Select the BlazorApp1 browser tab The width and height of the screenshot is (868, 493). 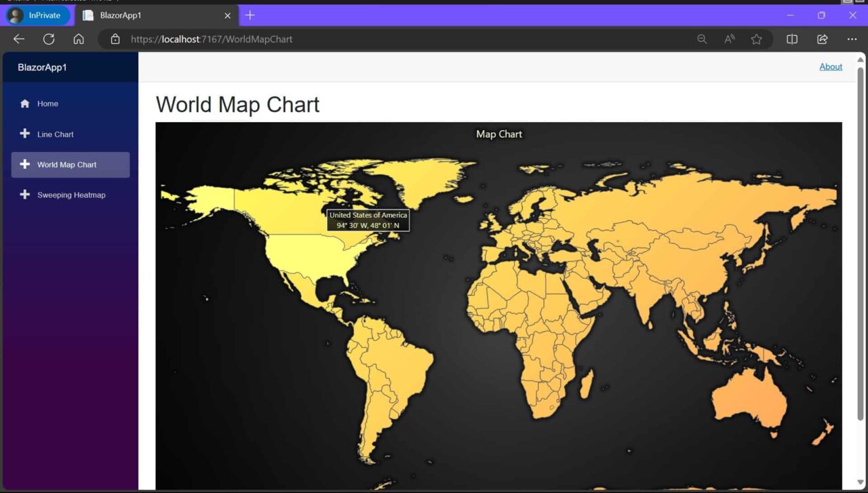coord(156,15)
